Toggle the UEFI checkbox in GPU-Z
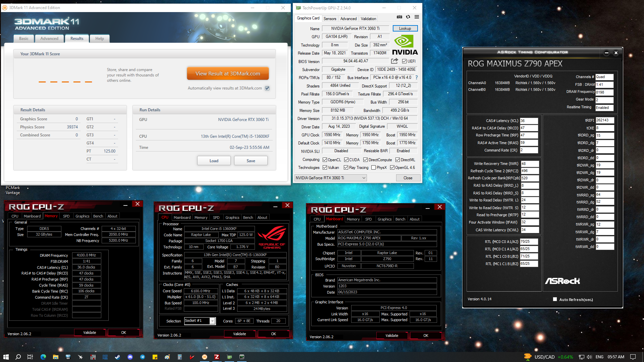Viewport: 644px width, 362px height. pyautogui.click(x=404, y=61)
